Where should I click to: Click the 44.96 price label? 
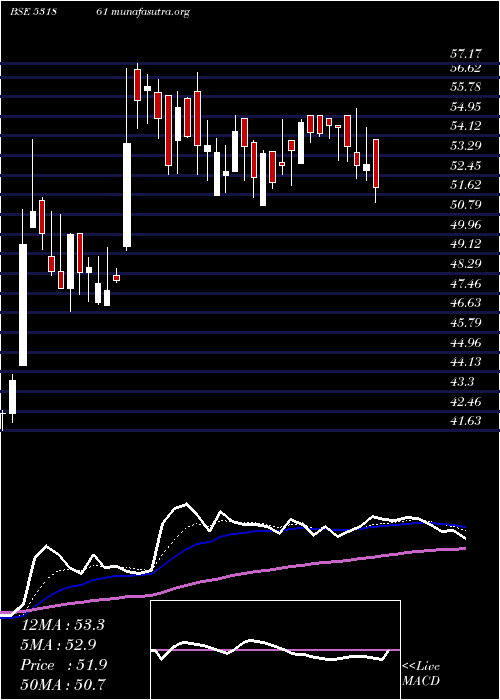(466, 343)
